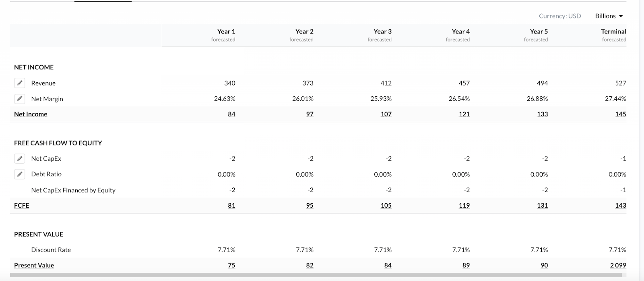This screenshot has height=281, width=644.
Task: Open the FCFE row label link
Action: coord(22,205)
